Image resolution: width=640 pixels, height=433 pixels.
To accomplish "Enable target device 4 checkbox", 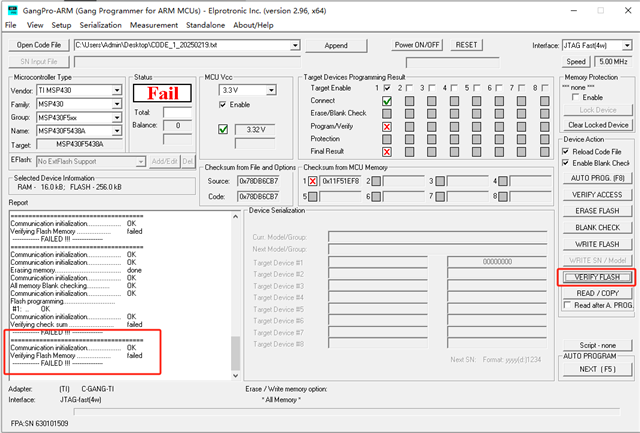I will (x=454, y=88).
